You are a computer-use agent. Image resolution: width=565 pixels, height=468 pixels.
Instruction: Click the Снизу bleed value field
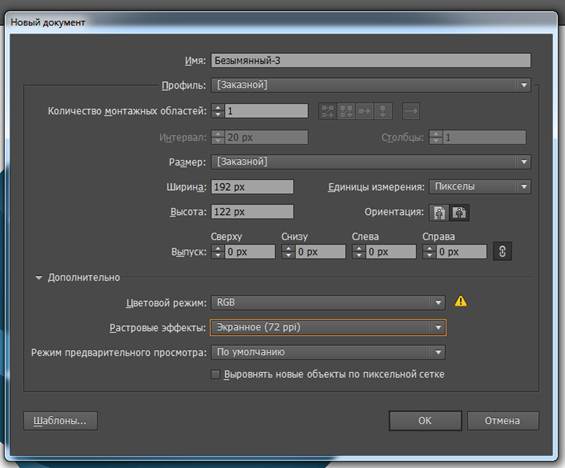click(320, 251)
